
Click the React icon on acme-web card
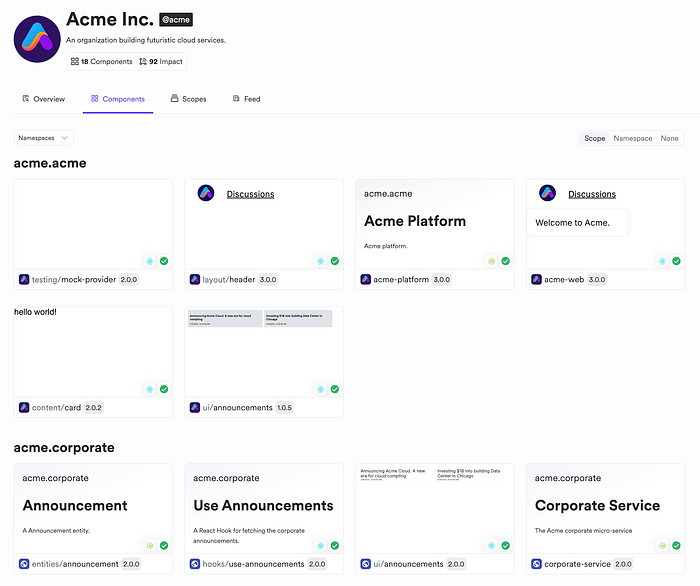[x=662, y=261]
